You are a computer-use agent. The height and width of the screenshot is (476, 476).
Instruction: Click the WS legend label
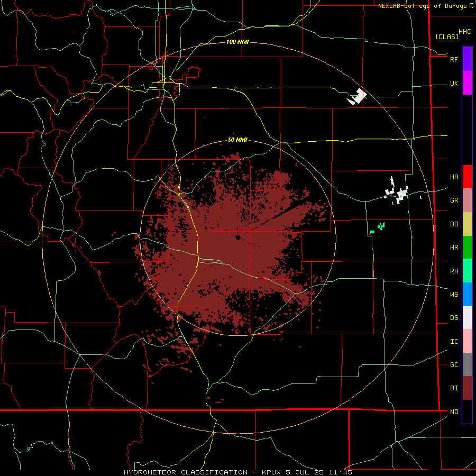coord(454,294)
